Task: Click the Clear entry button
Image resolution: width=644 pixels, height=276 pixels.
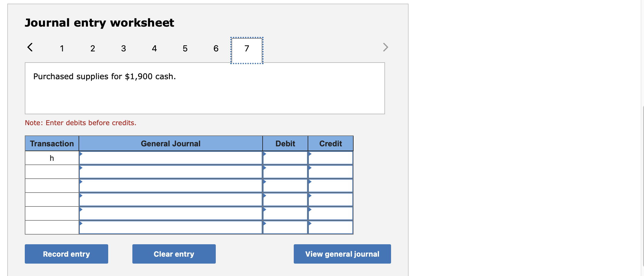Action: [x=174, y=254]
